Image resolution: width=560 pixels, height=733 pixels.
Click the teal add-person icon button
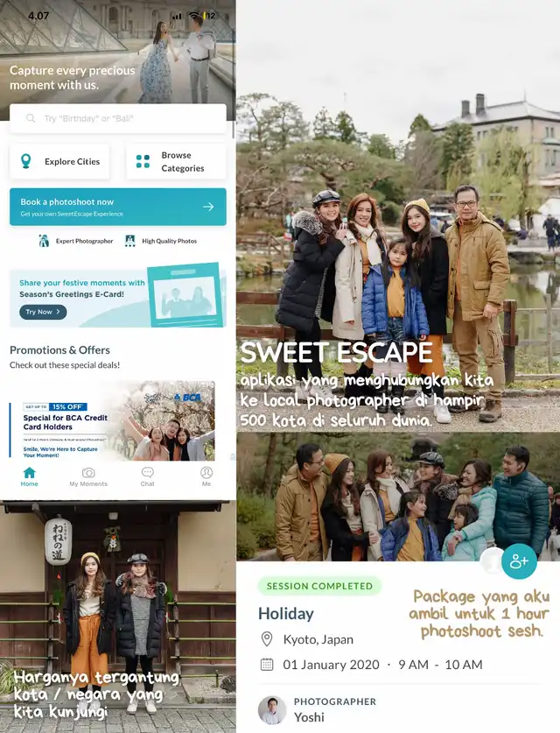pos(518,561)
